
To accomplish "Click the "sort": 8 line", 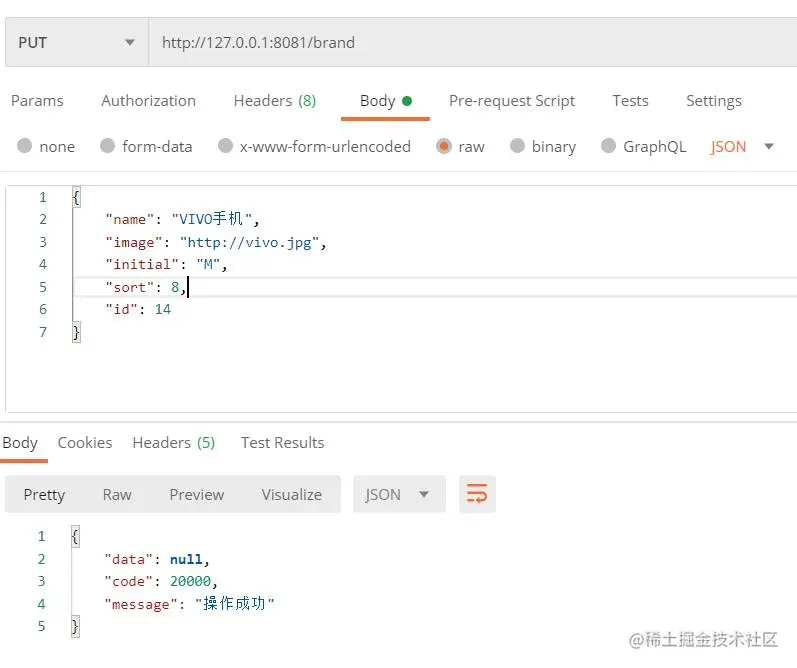I will pyautogui.click(x=146, y=287).
